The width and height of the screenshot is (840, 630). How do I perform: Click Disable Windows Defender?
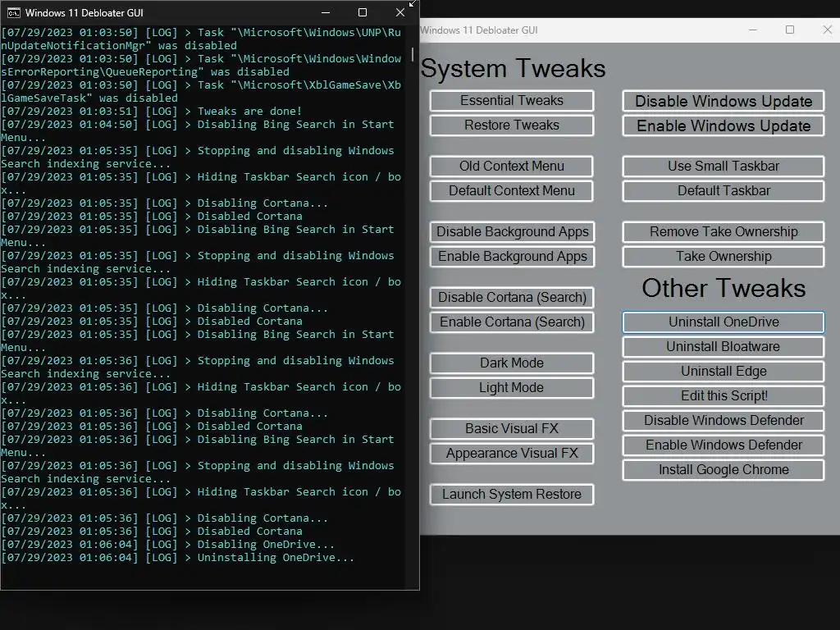click(x=724, y=421)
